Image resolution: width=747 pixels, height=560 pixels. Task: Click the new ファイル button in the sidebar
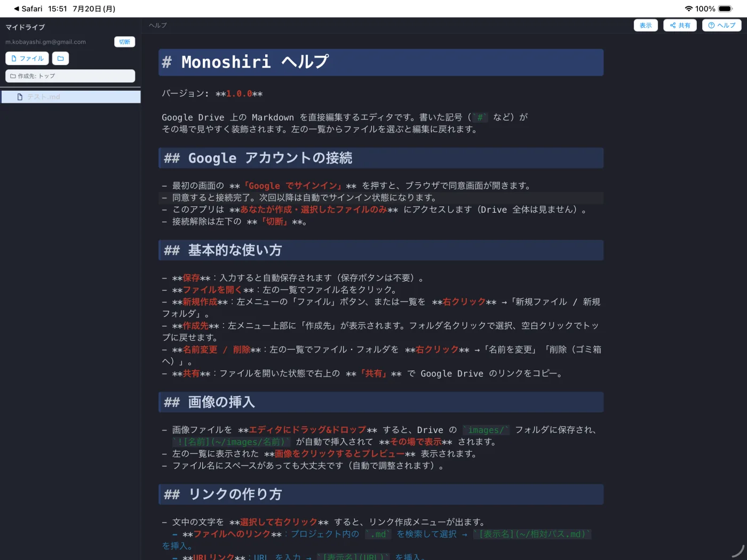pyautogui.click(x=27, y=59)
